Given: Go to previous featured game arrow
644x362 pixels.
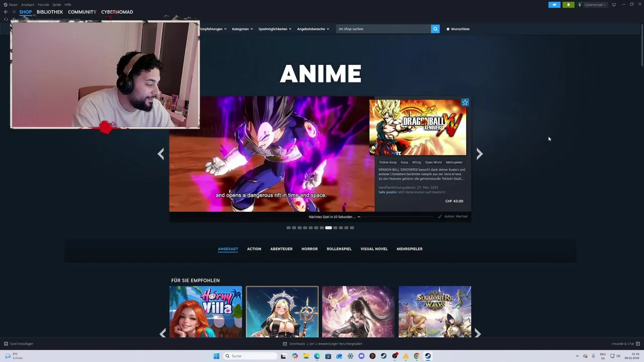Looking at the screenshot, I should pyautogui.click(x=161, y=154).
